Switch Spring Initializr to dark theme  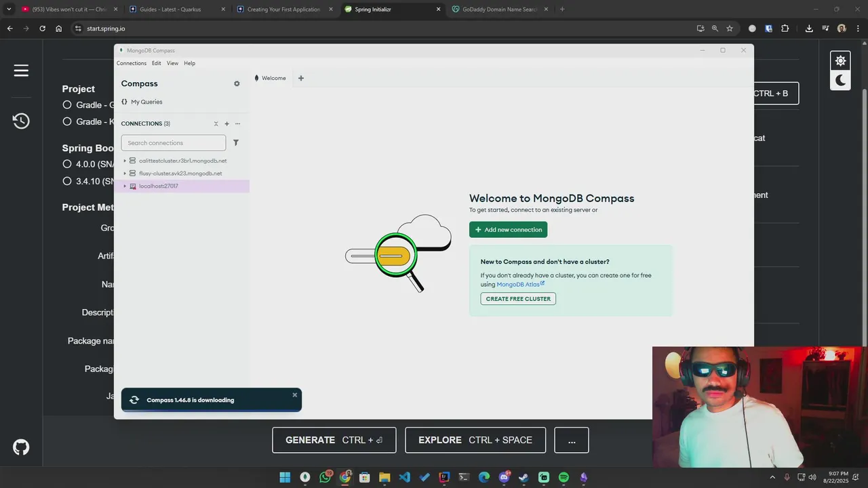coord(841,80)
